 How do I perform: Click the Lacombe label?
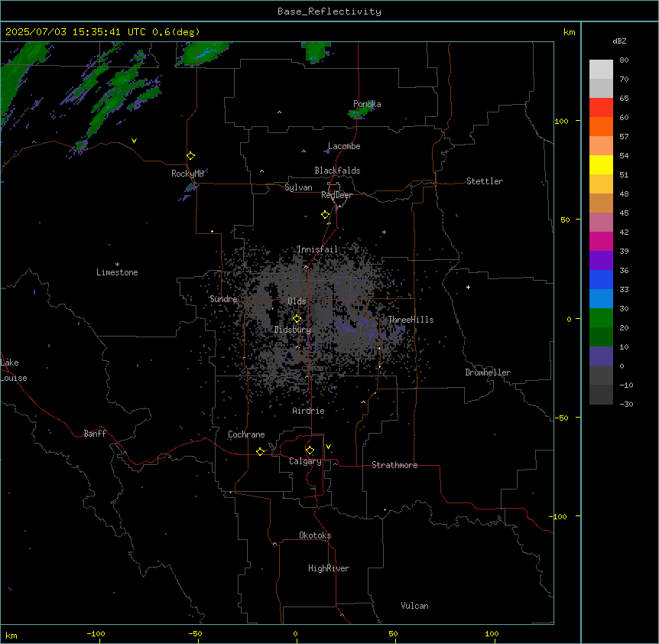coord(344,146)
